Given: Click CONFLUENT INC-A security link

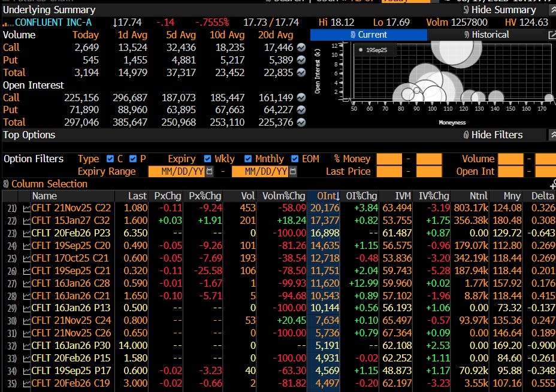Looking at the screenshot, I should tap(53, 23).
